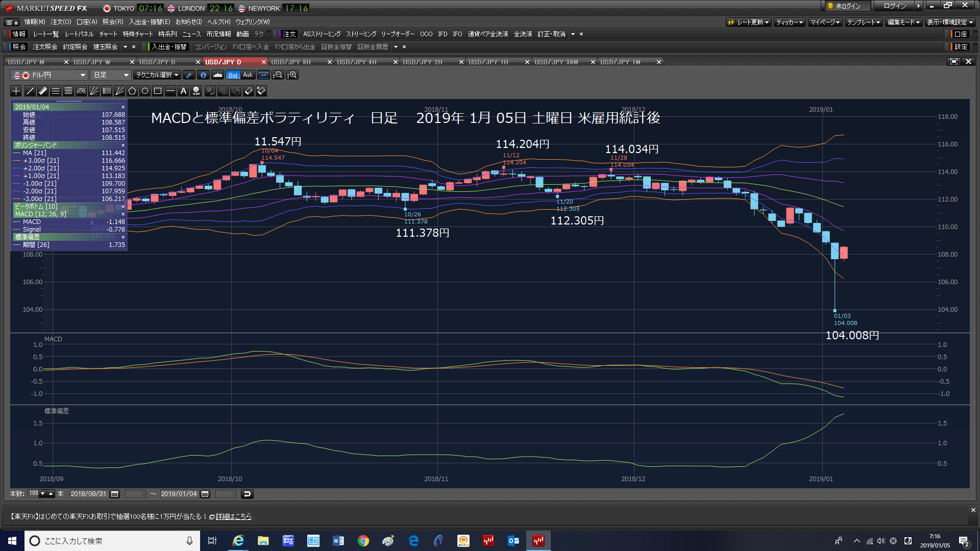This screenshot has height=551, width=980.
Task: Click the 注文照会 button
Action: click(x=45, y=47)
